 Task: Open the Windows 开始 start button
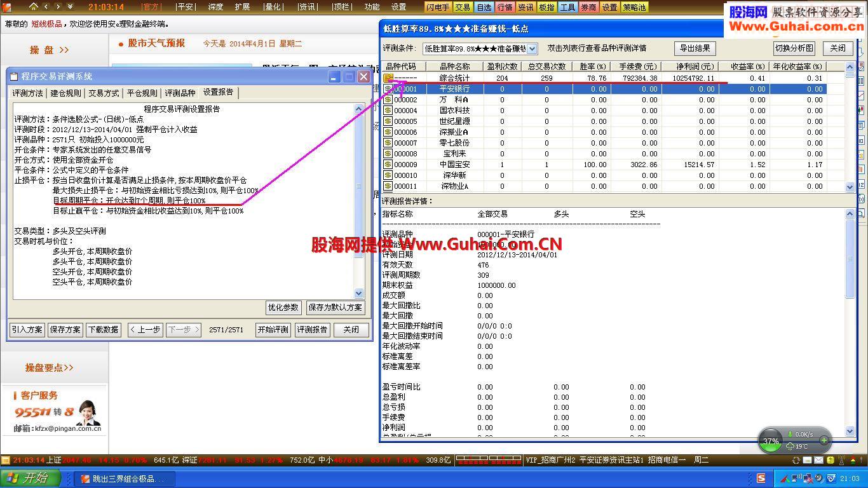(31, 478)
